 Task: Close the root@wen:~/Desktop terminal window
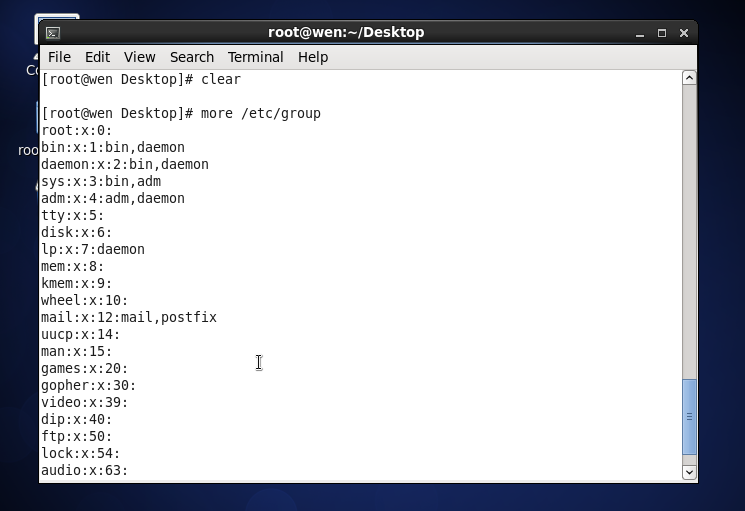(x=684, y=33)
